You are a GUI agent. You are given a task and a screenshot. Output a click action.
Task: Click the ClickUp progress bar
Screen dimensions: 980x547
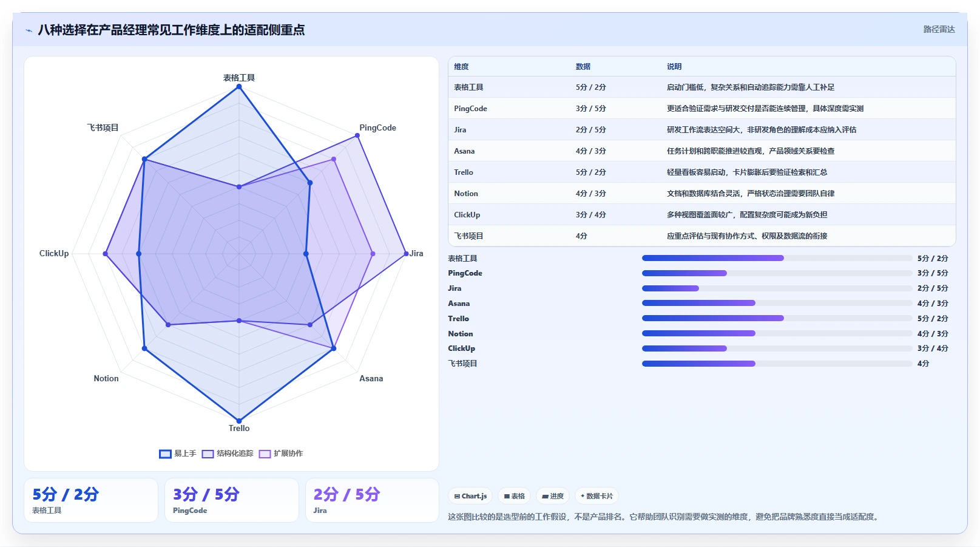pyautogui.click(x=777, y=348)
